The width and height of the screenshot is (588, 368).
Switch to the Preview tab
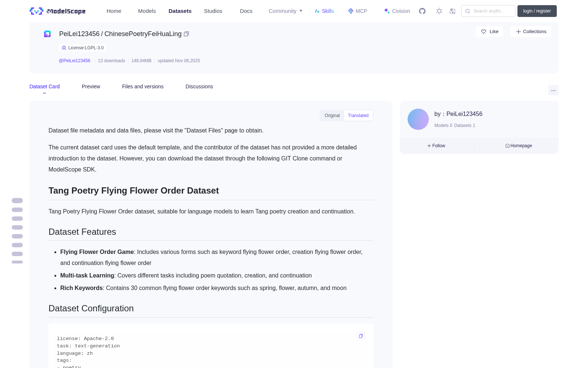pos(91,86)
